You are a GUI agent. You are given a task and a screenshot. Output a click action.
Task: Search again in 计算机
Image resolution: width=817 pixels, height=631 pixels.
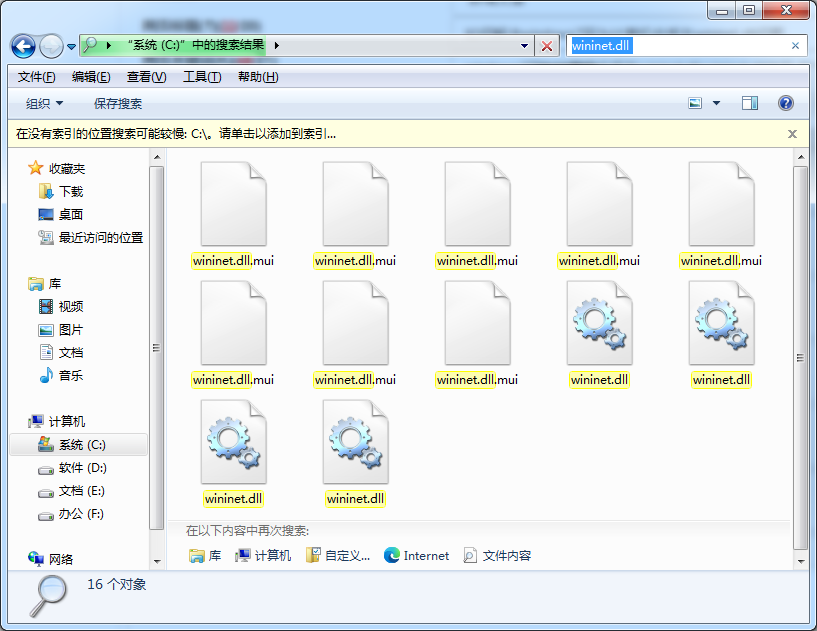point(263,556)
